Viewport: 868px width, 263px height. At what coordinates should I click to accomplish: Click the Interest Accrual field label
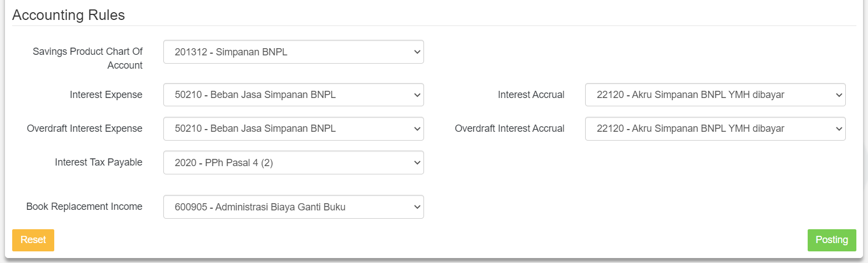pos(531,95)
